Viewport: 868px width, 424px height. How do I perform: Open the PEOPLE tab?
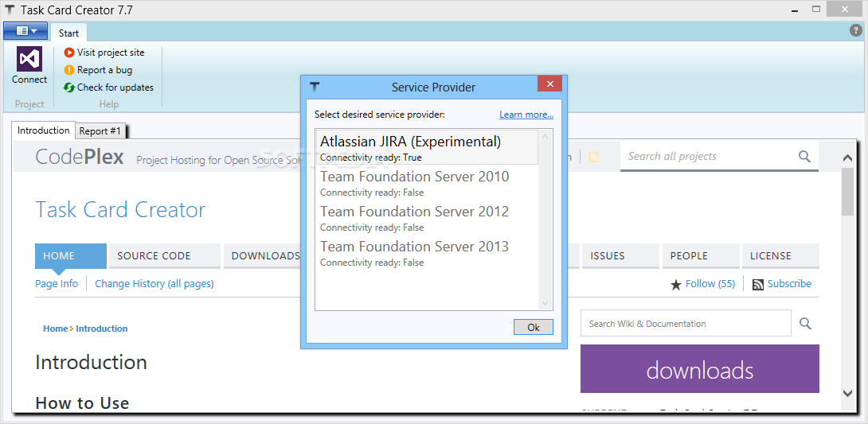(x=701, y=256)
